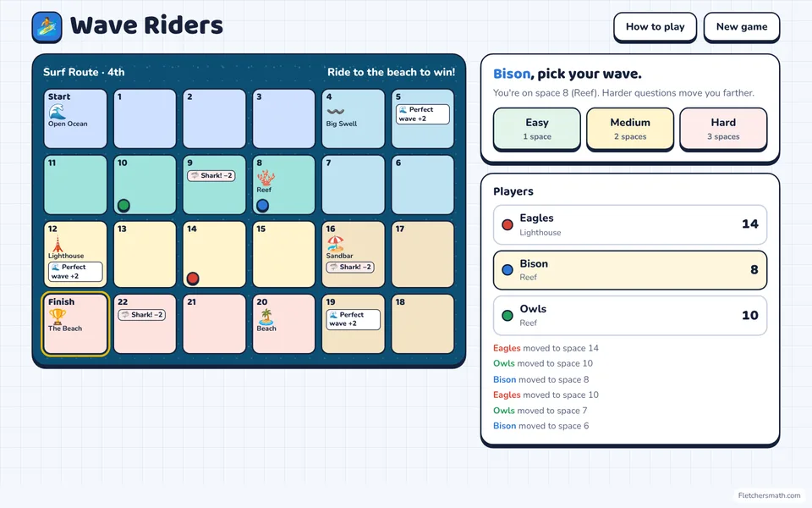Click the green dot beside Owls in Players
Viewport: 812px width, 508px height.
[507, 315]
